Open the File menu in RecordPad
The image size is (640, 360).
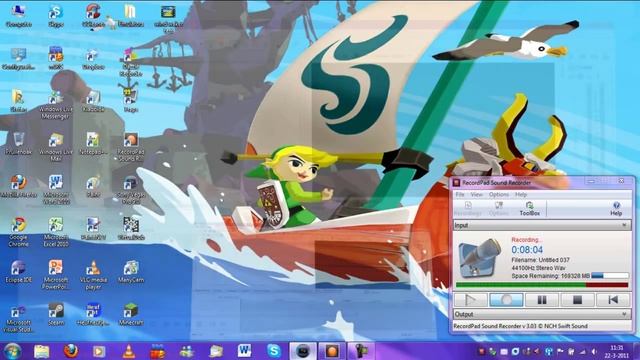tap(460, 195)
